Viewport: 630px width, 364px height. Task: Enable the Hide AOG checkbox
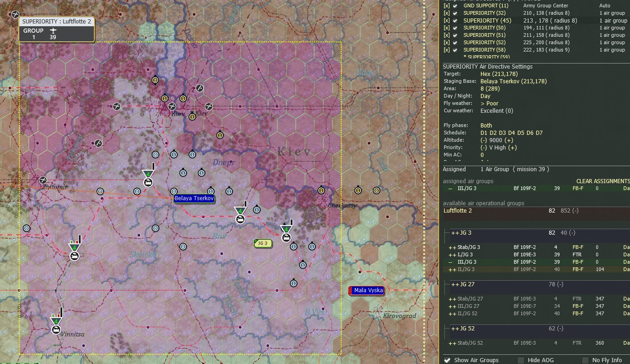coord(521,360)
